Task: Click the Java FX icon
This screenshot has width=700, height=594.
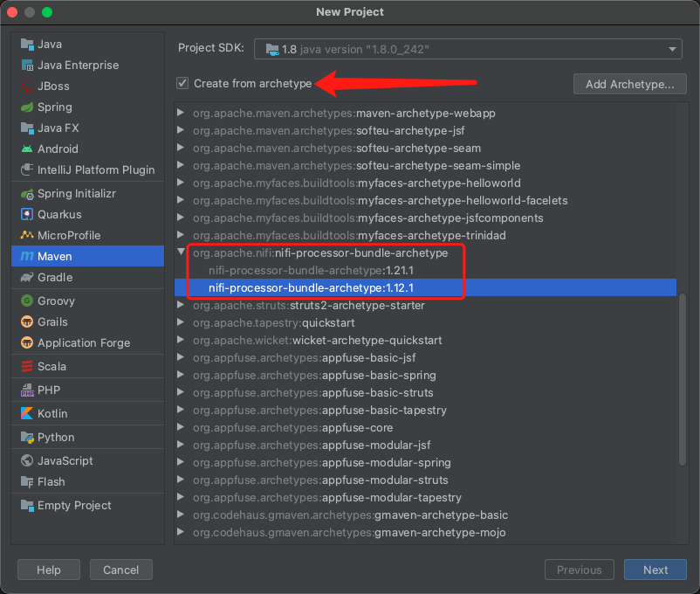Action: pyautogui.click(x=27, y=128)
